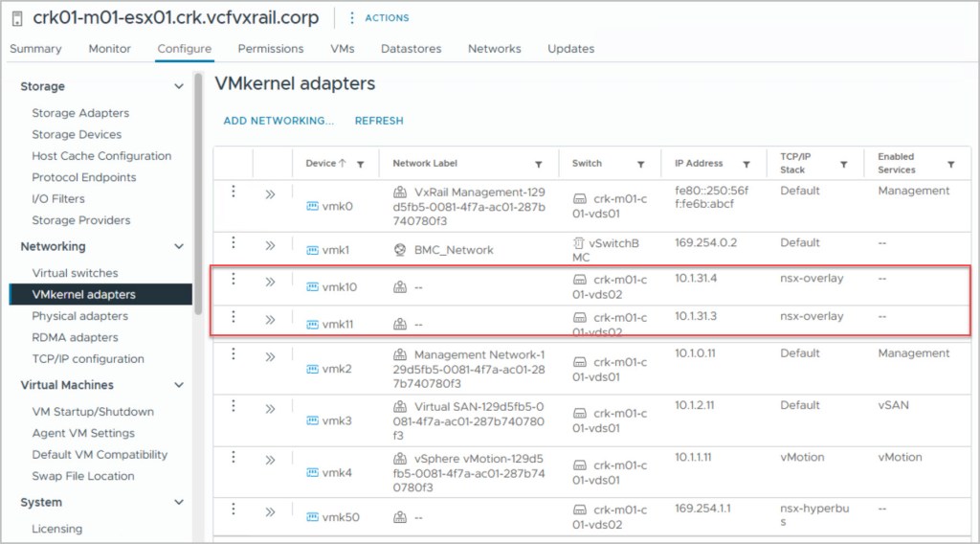Sort by the Device column header
The image size is (980, 544).
(325, 163)
